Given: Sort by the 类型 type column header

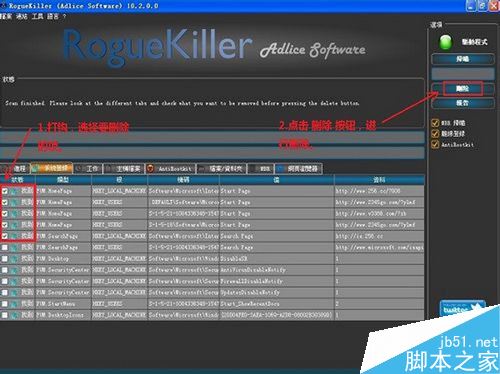Looking at the screenshot, I should pos(63,180).
